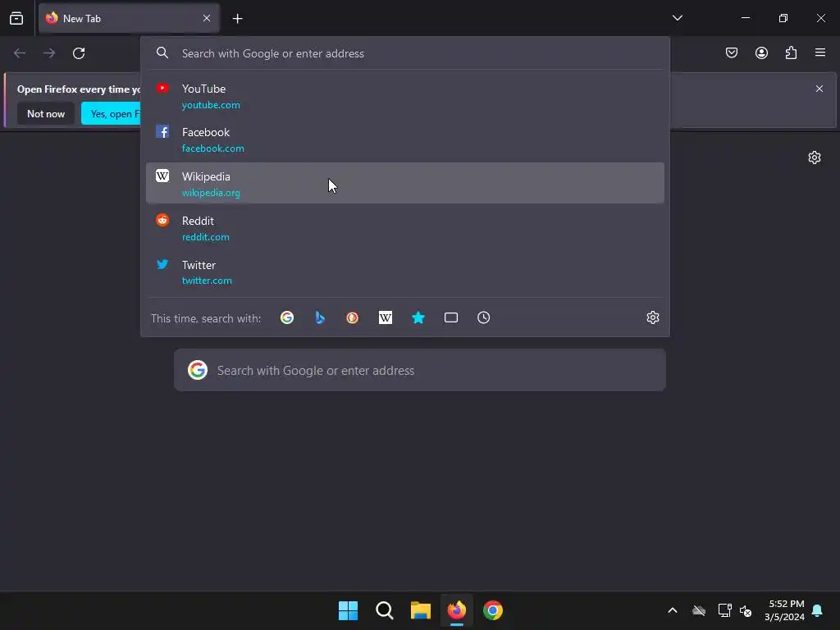Search this time with Bing
This screenshot has width=840, height=630.
(x=320, y=317)
